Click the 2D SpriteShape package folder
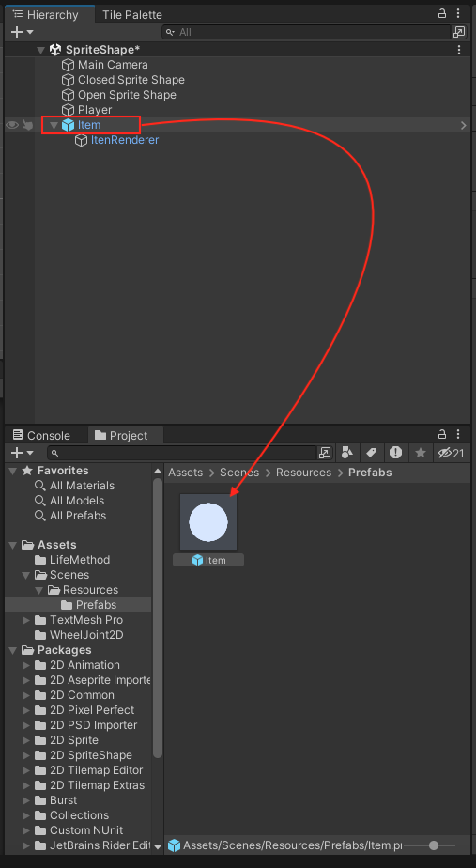This screenshot has height=868, width=476. click(91, 755)
